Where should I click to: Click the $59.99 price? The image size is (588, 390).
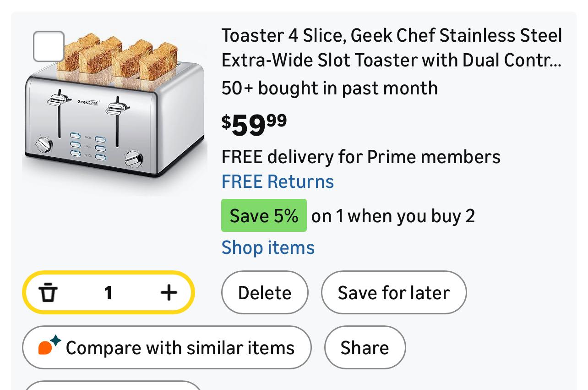coord(254,124)
